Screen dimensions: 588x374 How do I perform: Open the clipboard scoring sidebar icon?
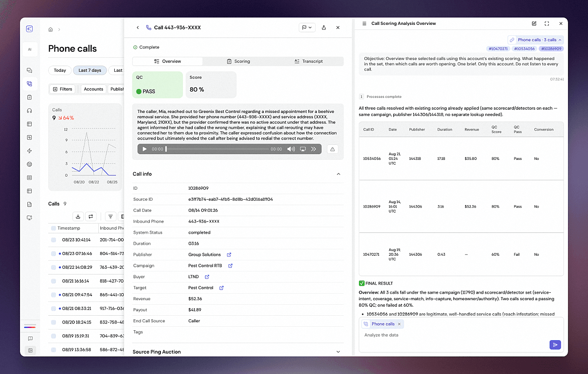point(29,97)
